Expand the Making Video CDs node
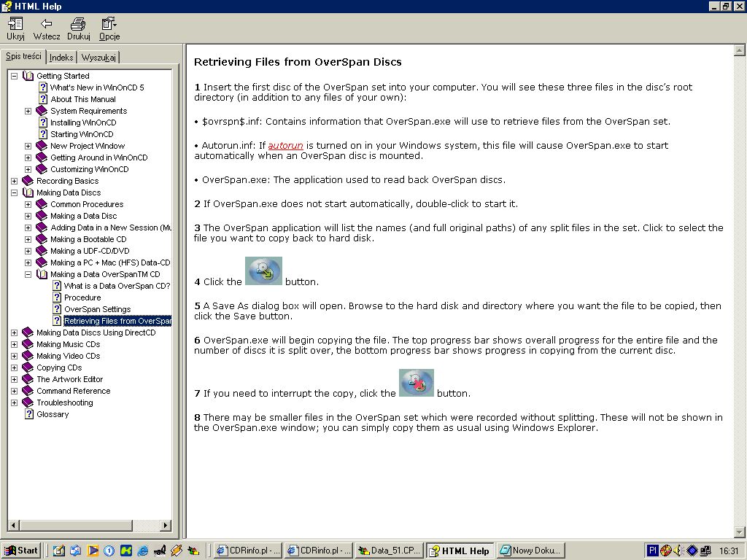747x560 pixels. (x=15, y=356)
